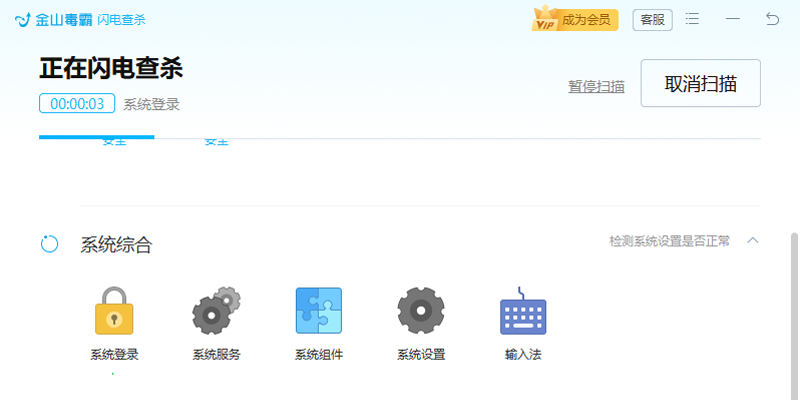This screenshot has height=400, width=800.
Task: Open 客服 customer service
Action: point(653,20)
